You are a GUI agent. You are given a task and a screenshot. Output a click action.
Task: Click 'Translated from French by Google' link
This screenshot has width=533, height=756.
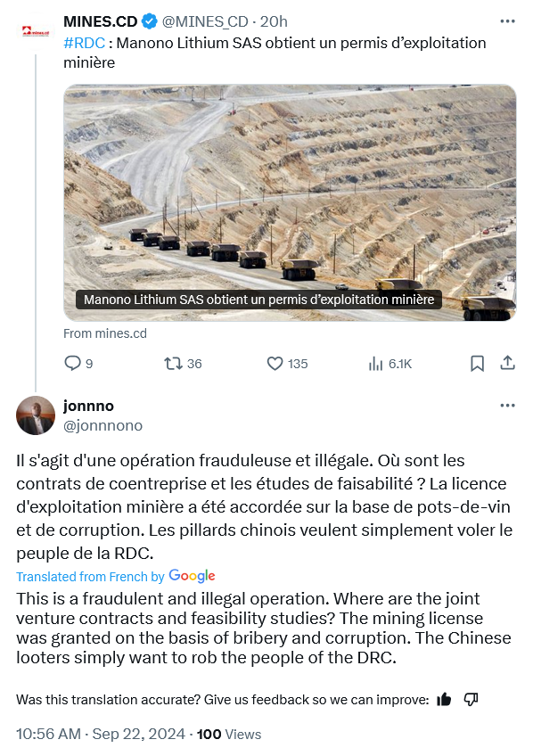pyautogui.click(x=116, y=576)
